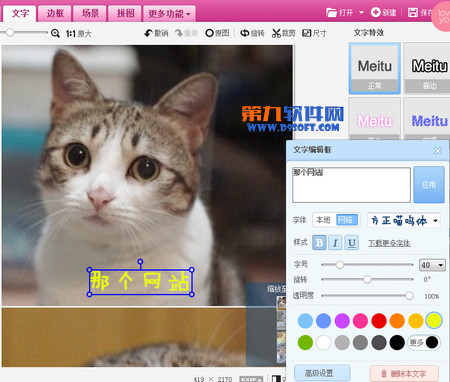Toggle bold B style
This screenshot has width=450, height=382.
pyautogui.click(x=319, y=243)
